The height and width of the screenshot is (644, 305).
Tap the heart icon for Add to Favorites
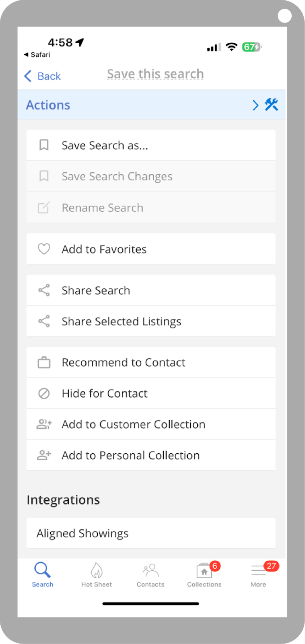[x=44, y=249]
